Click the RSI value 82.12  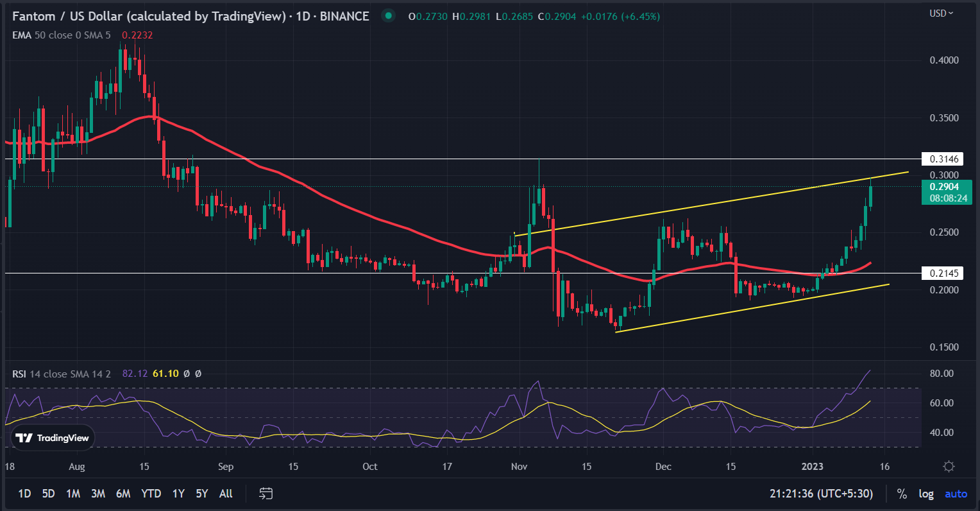[135, 374]
